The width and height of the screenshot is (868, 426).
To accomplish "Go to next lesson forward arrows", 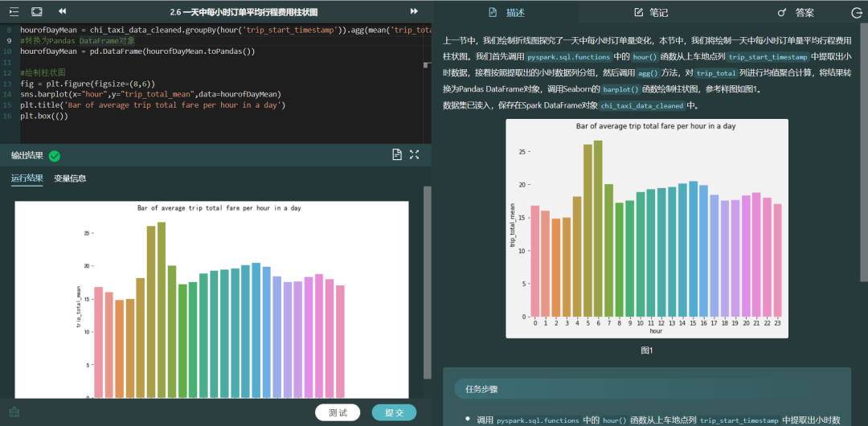I will pos(414,11).
